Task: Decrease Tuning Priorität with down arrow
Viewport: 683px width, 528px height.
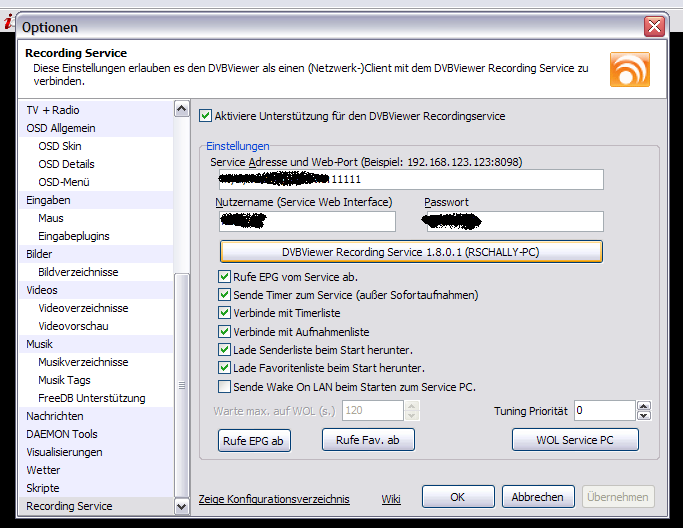Action: [644, 416]
